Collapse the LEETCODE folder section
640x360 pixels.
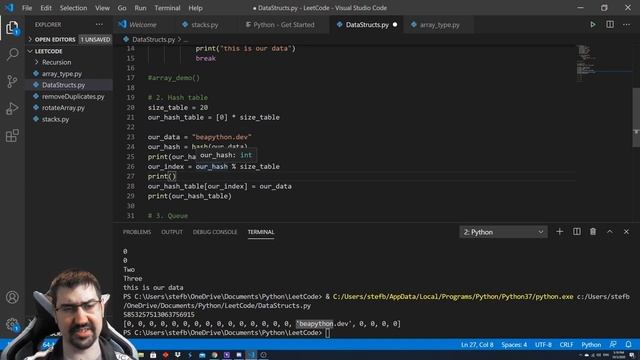point(69,51)
